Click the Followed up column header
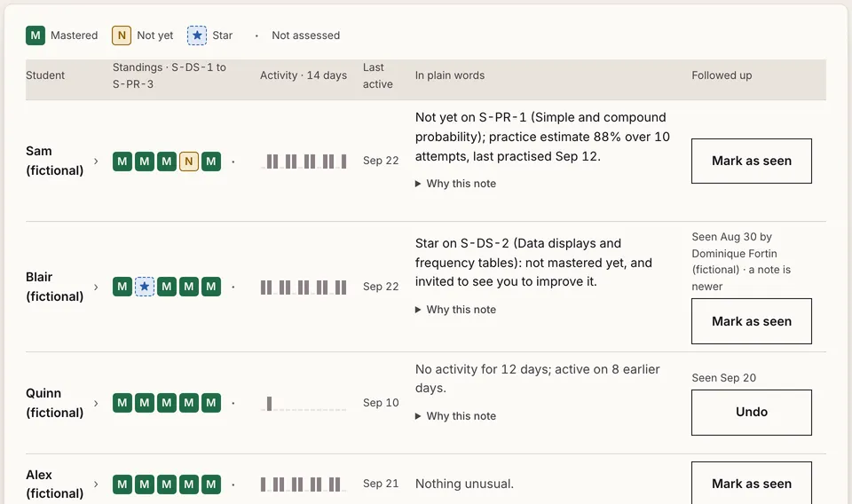The width and height of the screenshot is (852, 504). click(722, 75)
